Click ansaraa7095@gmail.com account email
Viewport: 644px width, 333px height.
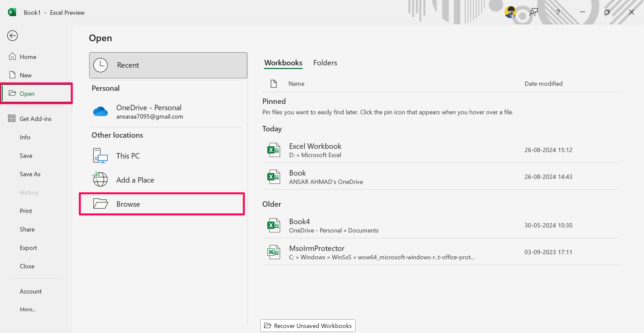[x=150, y=117]
